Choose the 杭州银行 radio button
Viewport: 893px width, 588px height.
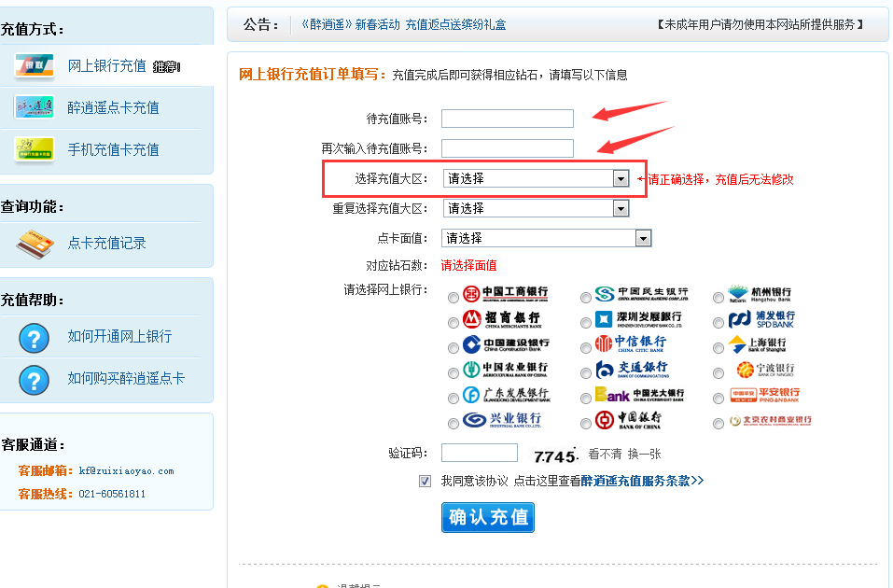[719, 298]
